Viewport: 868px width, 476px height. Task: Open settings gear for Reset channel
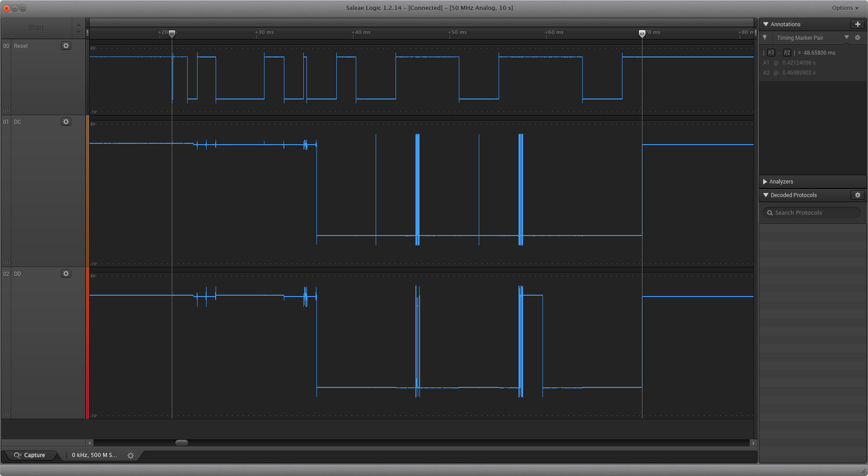point(66,46)
